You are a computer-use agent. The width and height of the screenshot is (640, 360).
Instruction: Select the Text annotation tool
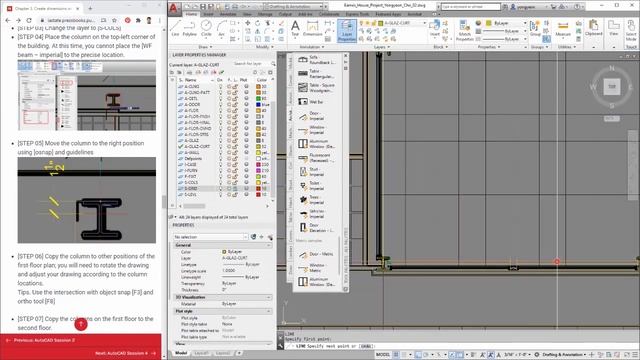click(295, 28)
